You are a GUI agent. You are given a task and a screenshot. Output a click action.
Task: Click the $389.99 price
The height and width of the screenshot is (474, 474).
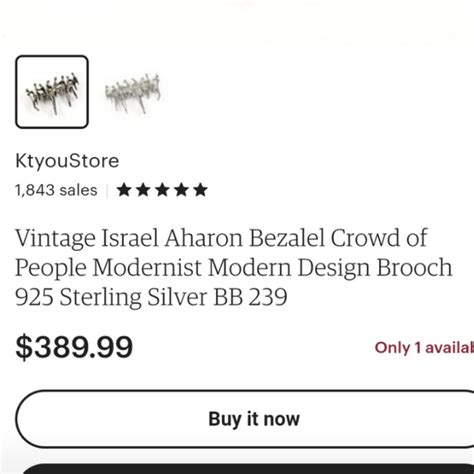click(x=74, y=347)
